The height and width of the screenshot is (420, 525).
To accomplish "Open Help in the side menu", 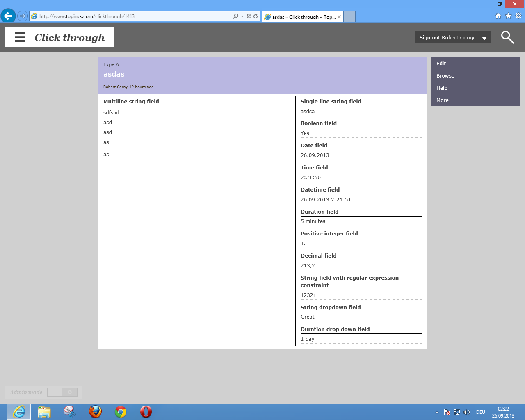I will pyautogui.click(x=442, y=88).
